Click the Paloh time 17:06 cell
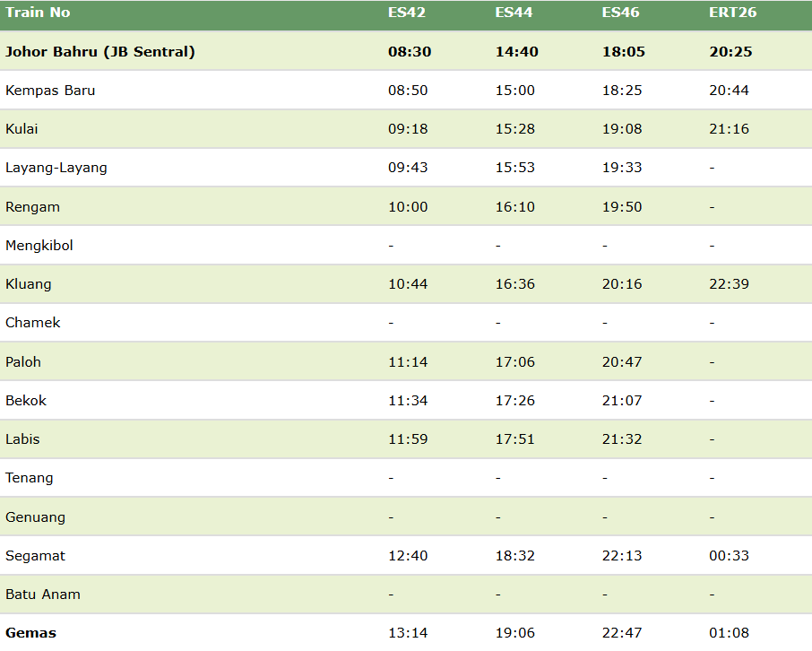Viewport: 812px width, 651px height. click(x=516, y=361)
